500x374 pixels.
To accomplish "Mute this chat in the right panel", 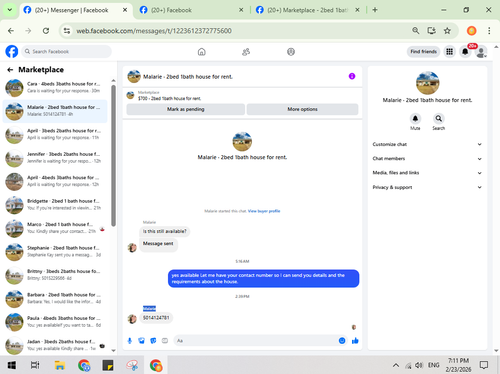I will 415,119.
